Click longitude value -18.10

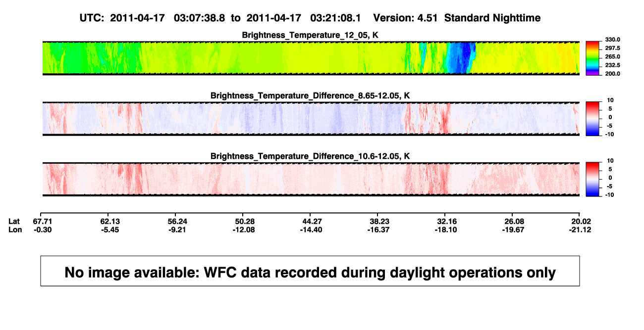pos(445,230)
